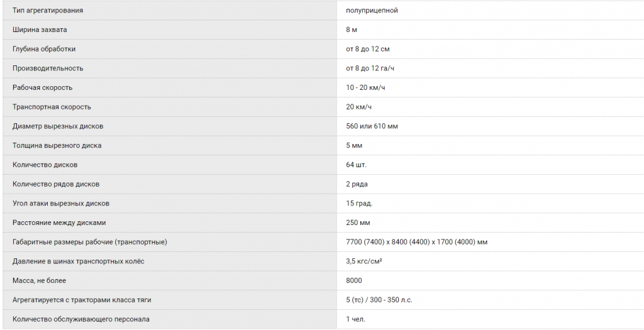The image size is (644, 330).
Task: Click the 'Ширина захвата' label
Action: (40, 30)
